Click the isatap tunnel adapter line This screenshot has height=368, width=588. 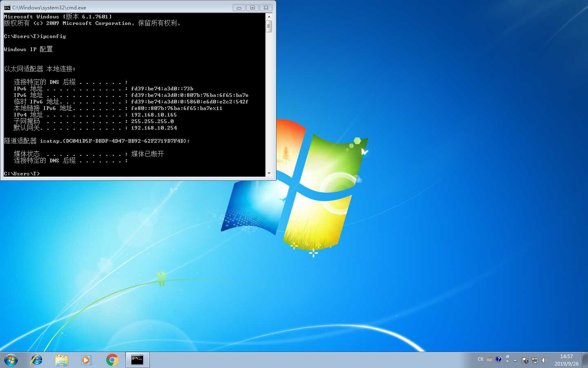[x=97, y=141]
